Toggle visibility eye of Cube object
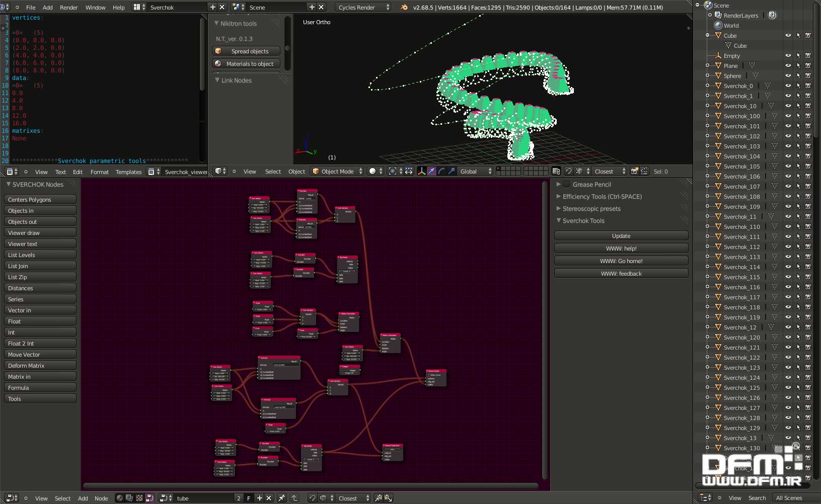The image size is (821, 504). coord(788,35)
